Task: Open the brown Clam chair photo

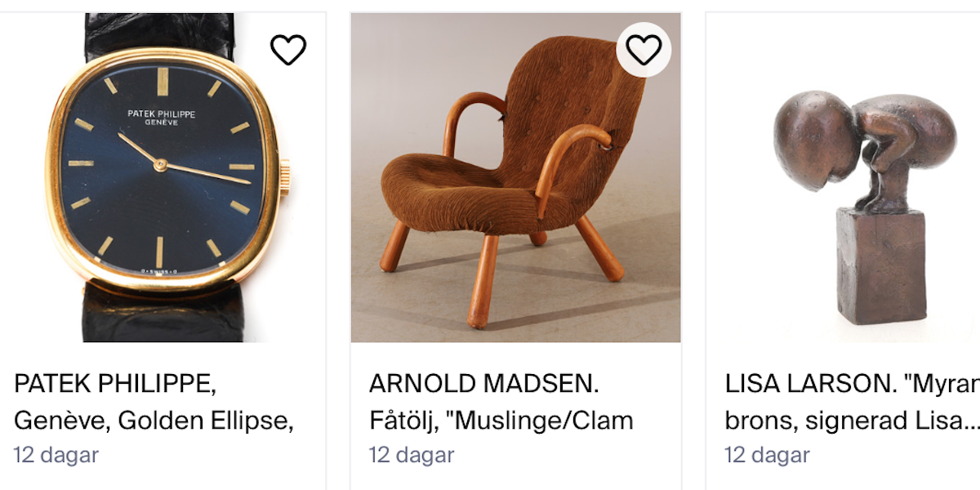Action: 515,177
